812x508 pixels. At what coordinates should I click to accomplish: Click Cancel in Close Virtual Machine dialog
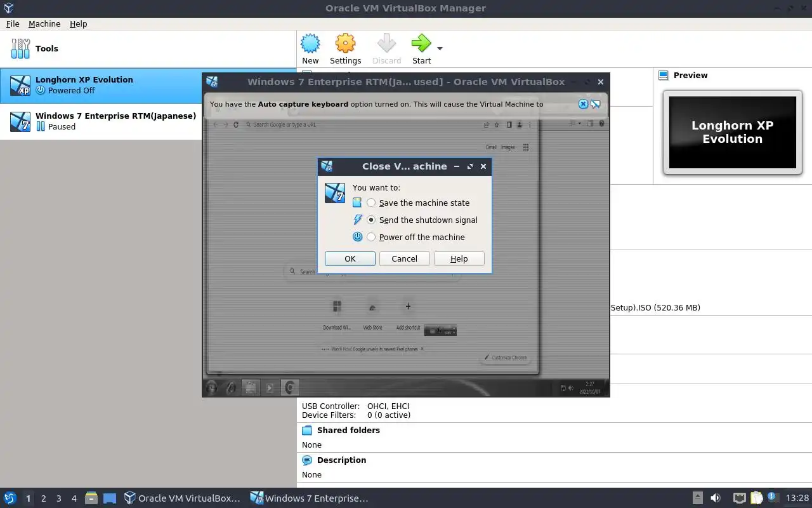tap(404, 258)
